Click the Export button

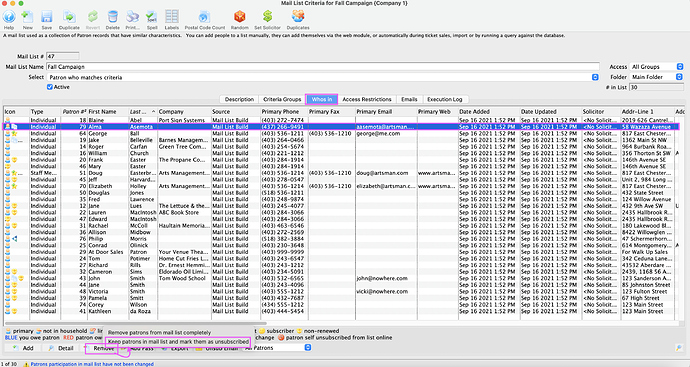click(x=175, y=348)
